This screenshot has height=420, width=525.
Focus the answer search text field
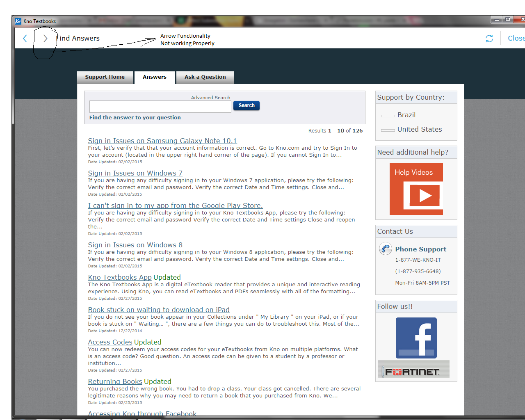pyautogui.click(x=160, y=107)
